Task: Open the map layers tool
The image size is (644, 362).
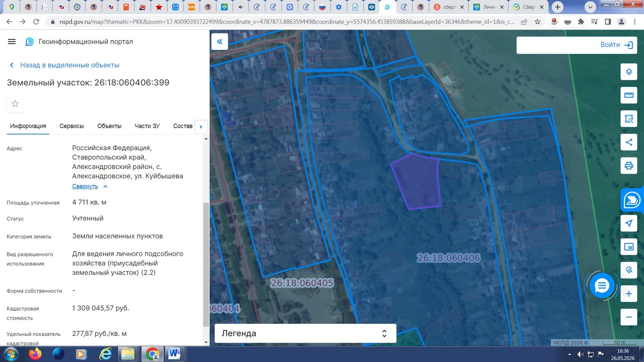Action: pos(629,72)
